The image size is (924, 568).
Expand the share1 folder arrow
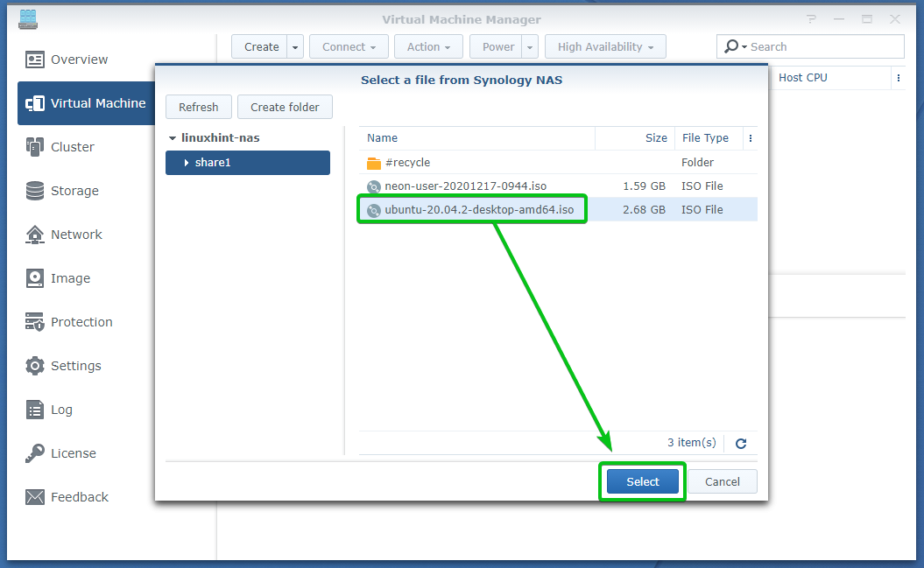pyautogui.click(x=187, y=163)
